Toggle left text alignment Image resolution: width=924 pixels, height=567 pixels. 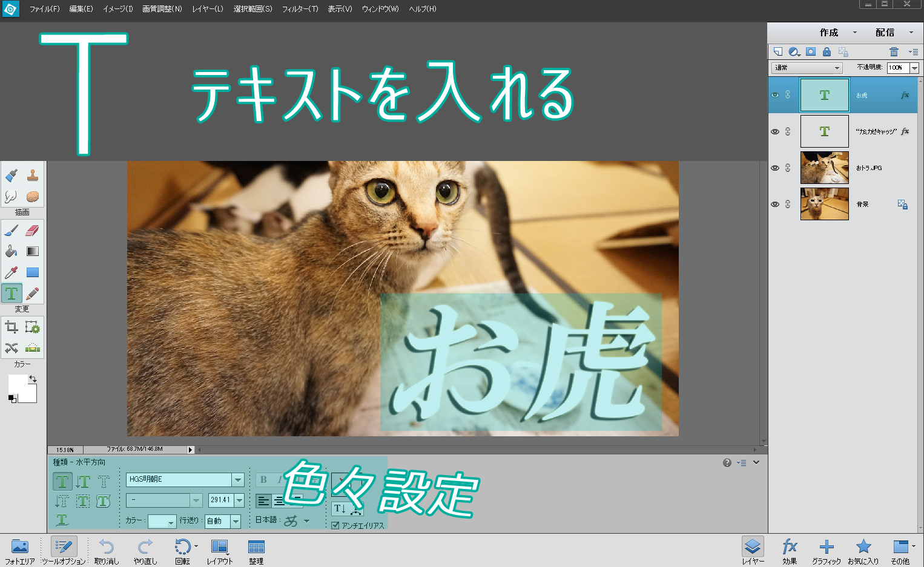pos(263,501)
